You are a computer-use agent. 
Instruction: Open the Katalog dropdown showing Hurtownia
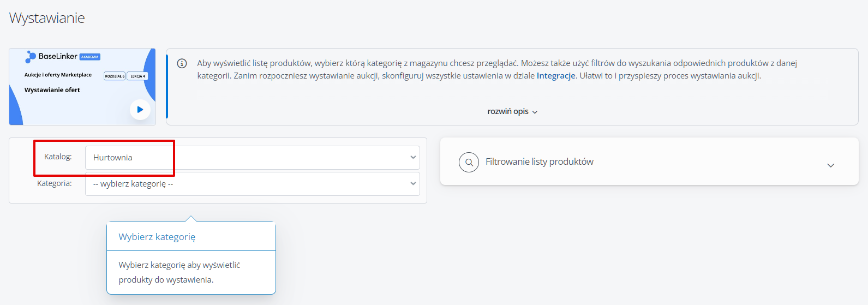[x=253, y=158]
